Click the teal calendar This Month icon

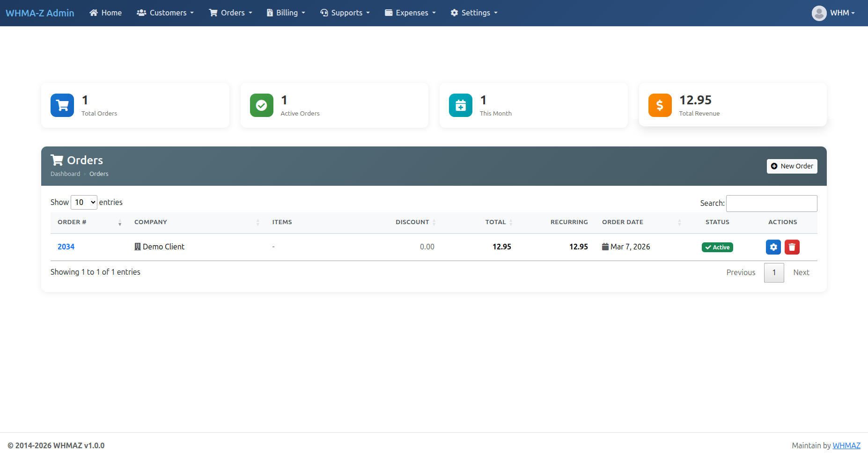pyautogui.click(x=460, y=105)
